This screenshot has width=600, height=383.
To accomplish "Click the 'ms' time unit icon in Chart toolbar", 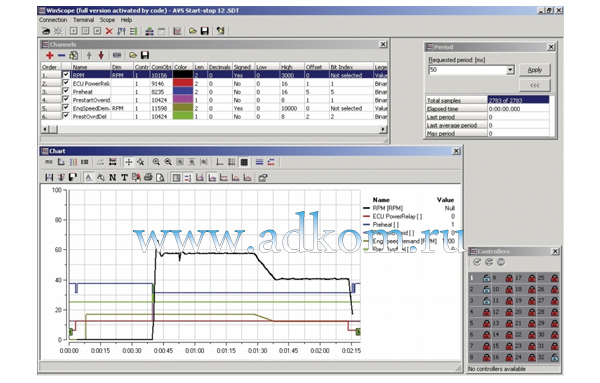I will [x=49, y=162].
